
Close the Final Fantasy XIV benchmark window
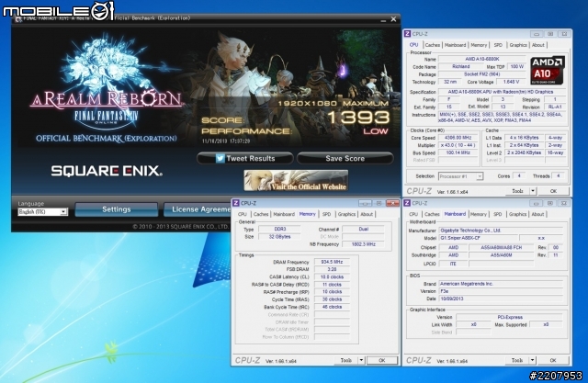click(393, 19)
